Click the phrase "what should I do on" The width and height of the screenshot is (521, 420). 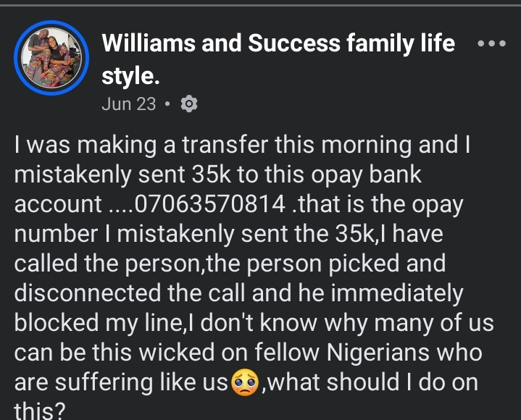pos(372,382)
